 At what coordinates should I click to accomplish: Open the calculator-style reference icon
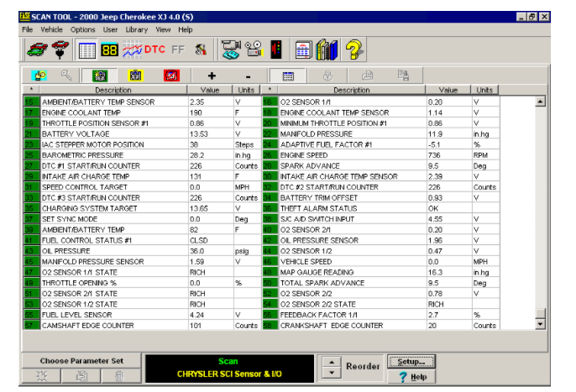[x=303, y=50]
